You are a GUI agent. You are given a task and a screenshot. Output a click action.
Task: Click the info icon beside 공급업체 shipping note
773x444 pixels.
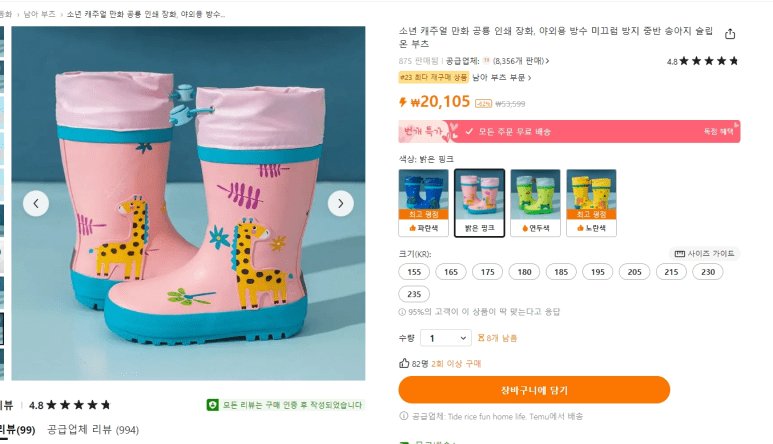pos(403,415)
